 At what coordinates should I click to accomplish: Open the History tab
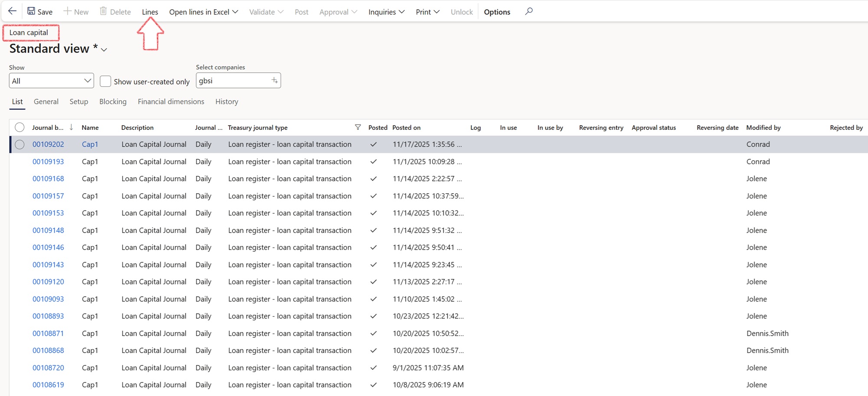coord(226,102)
